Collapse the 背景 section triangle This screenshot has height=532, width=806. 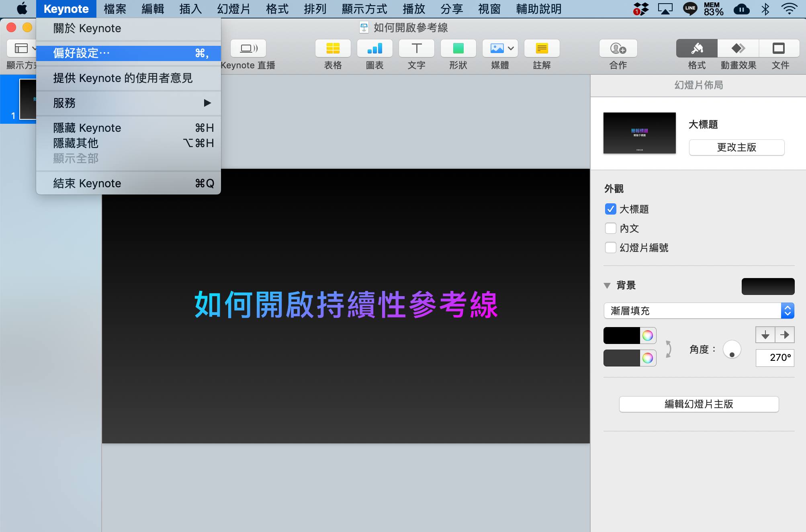607,286
